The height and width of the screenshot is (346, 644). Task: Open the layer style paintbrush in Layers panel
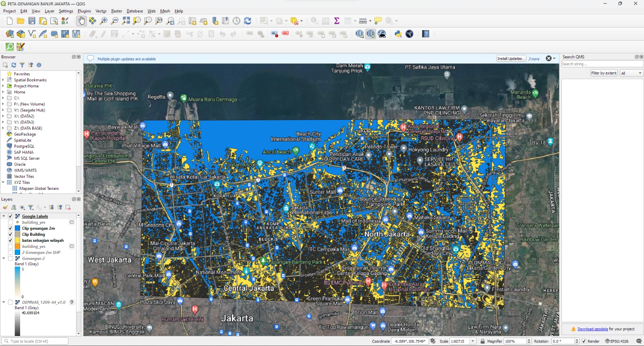5,208
